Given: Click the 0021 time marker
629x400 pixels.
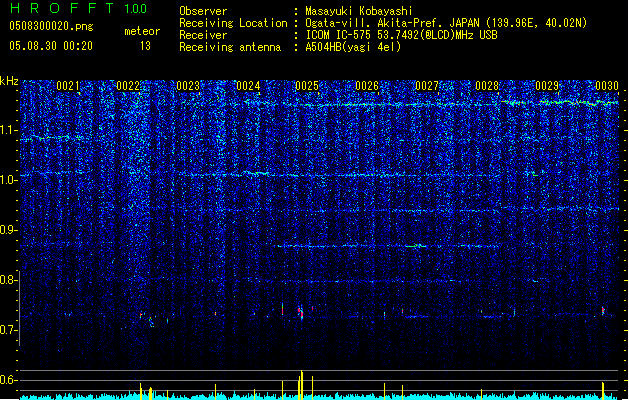Looking at the screenshot, I should (x=68, y=86).
